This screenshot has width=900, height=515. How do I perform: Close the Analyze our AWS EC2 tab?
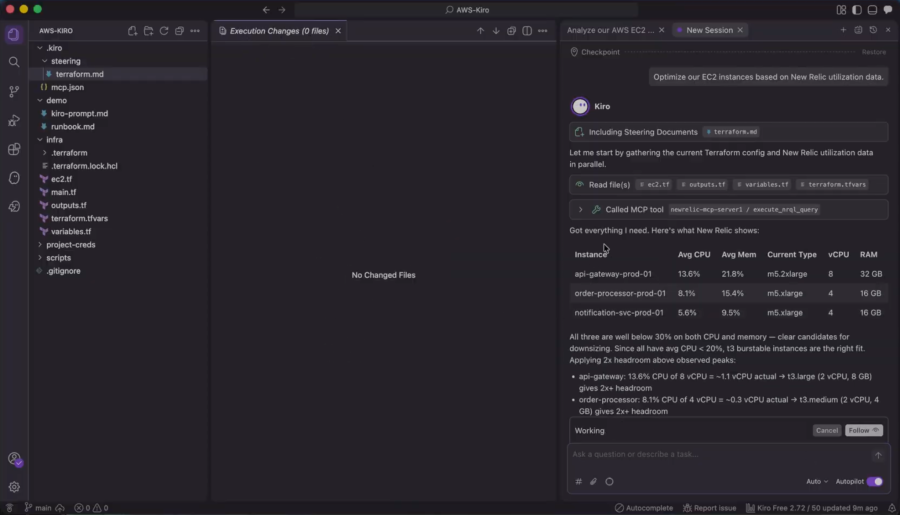tap(661, 30)
